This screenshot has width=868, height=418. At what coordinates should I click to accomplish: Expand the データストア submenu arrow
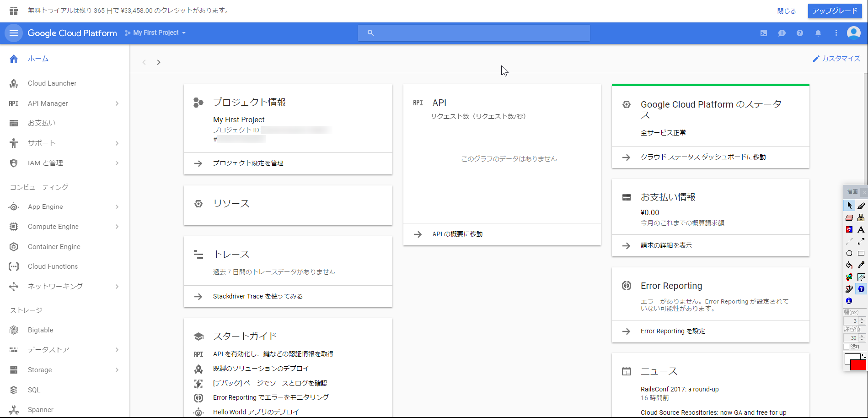coord(117,350)
